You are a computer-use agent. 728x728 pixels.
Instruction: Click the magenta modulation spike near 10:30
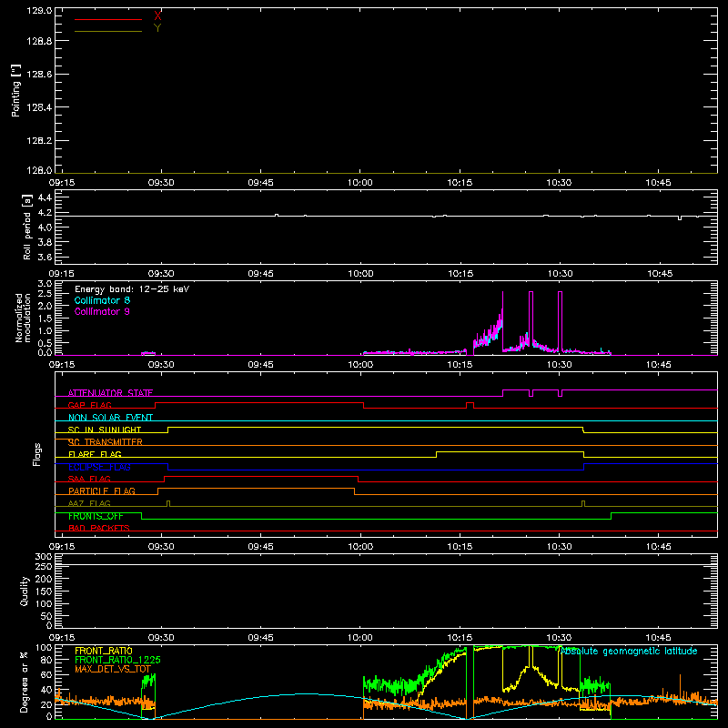(x=560, y=320)
